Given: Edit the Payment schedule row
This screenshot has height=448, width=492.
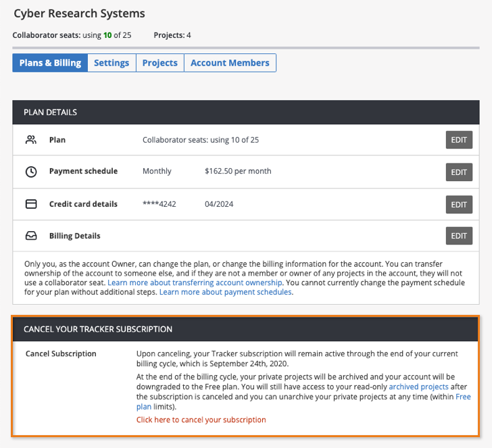Looking at the screenshot, I should [x=459, y=172].
